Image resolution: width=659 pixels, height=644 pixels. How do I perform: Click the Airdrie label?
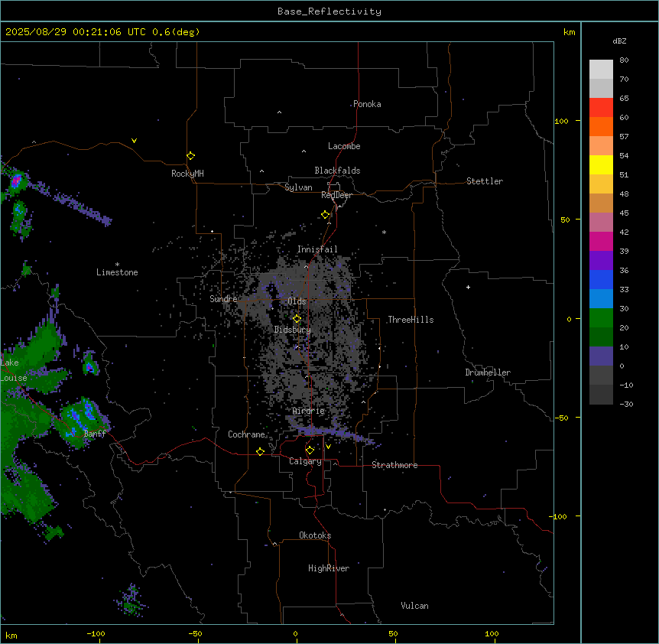click(309, 411)
